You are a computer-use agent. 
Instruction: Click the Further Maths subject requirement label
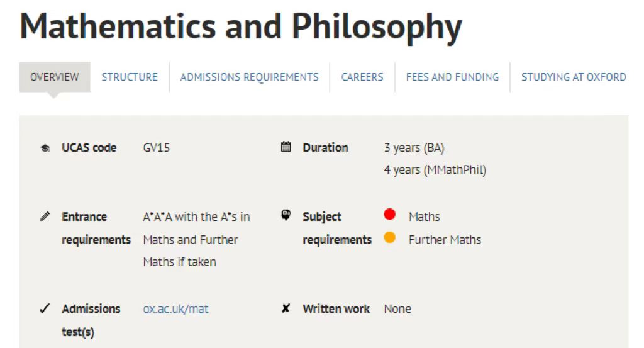445,240
